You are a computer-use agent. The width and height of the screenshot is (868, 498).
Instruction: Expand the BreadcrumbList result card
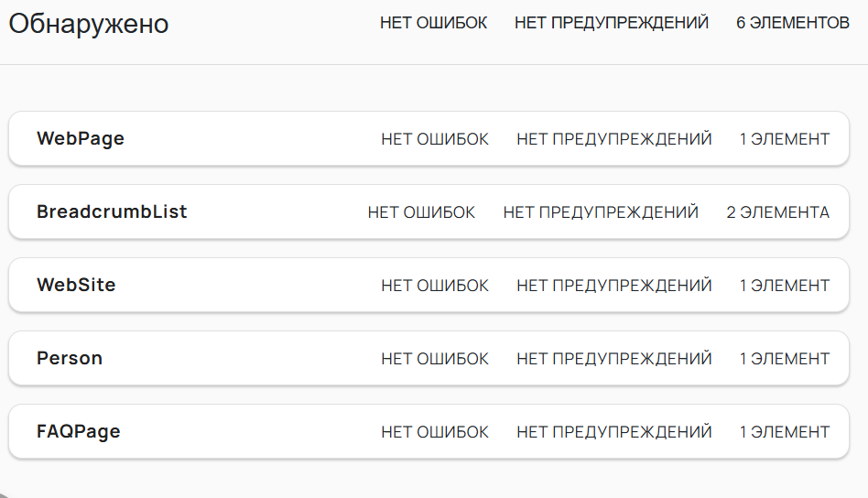click(266, 212)
